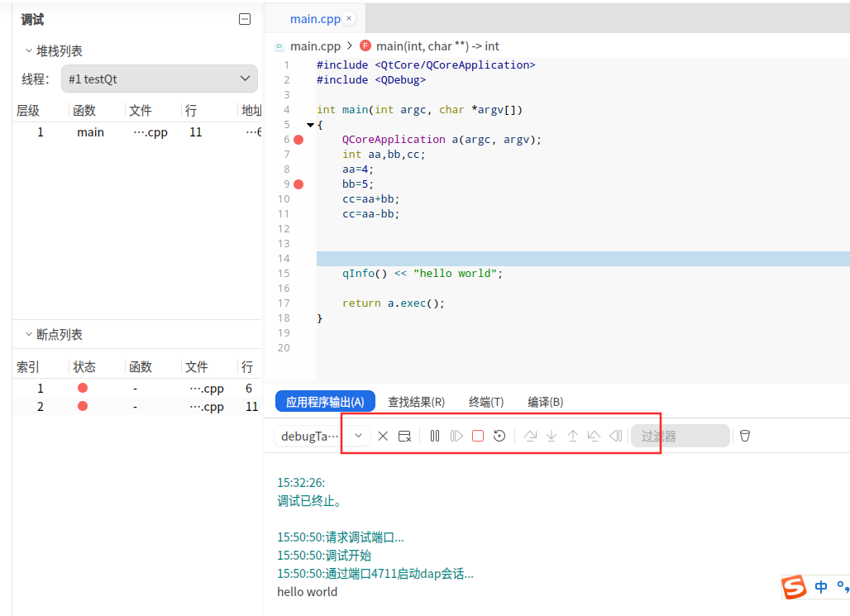Viewport: 850px width, 616px height.
Task: Close the current output pane with X
Action: click(383, 436)
